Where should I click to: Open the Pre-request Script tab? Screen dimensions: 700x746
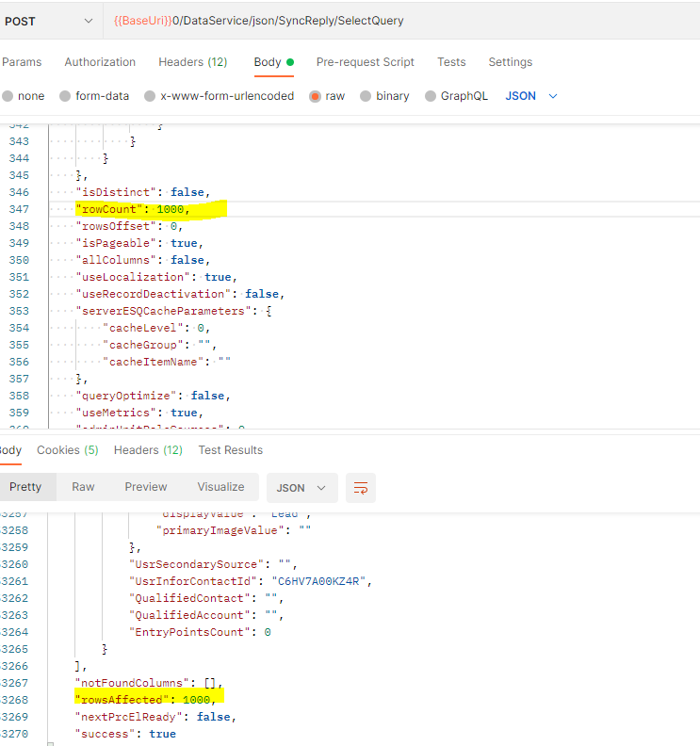[x=365, y=62]
